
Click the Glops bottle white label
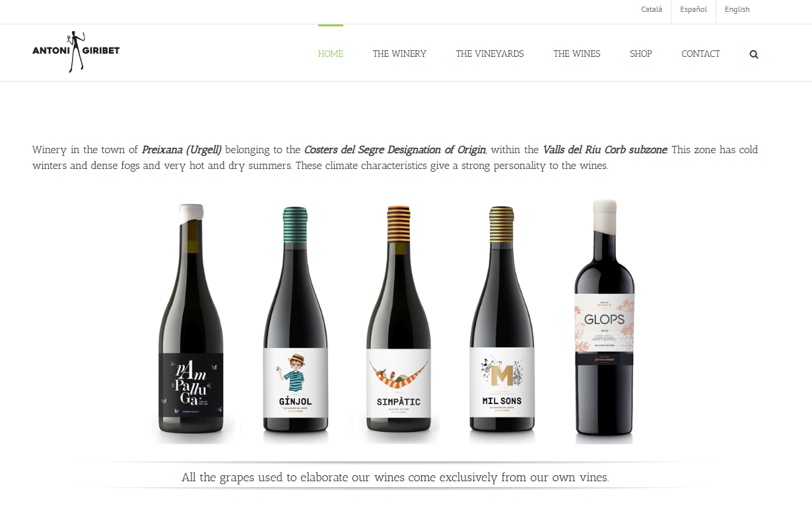tap(605, 323)
